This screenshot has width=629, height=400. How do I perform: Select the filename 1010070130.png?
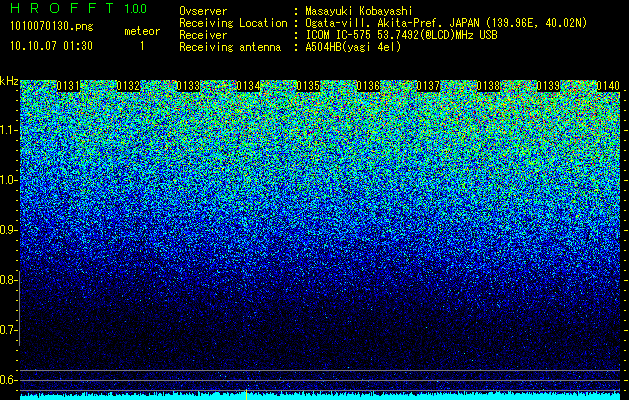click(x=52, y=26)
